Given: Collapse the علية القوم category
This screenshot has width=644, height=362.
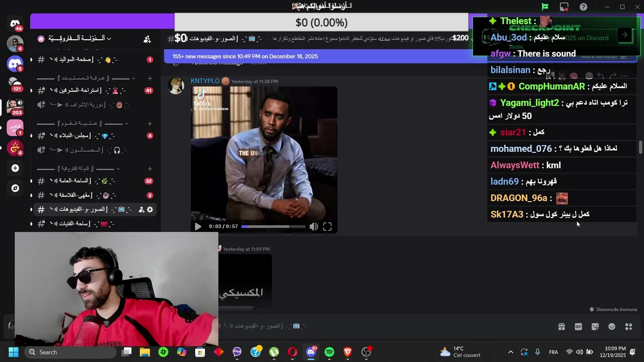Looking at the screenshot, I should tap(126, 124).
